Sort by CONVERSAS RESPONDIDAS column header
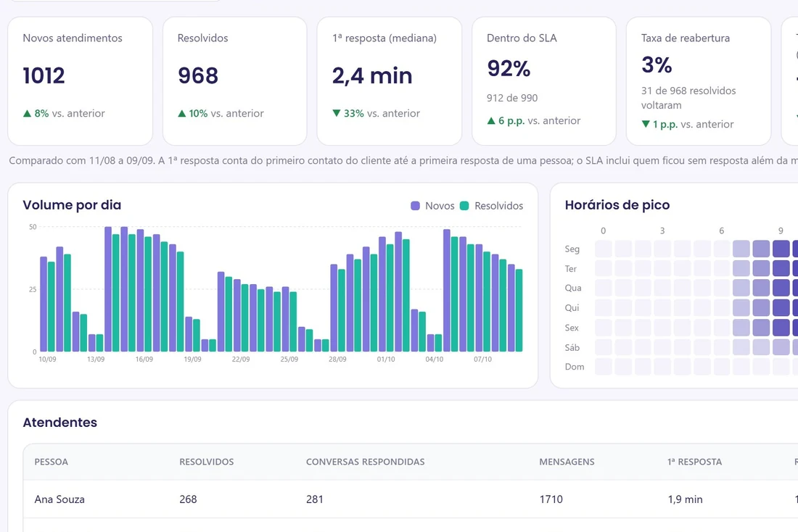 366,462
